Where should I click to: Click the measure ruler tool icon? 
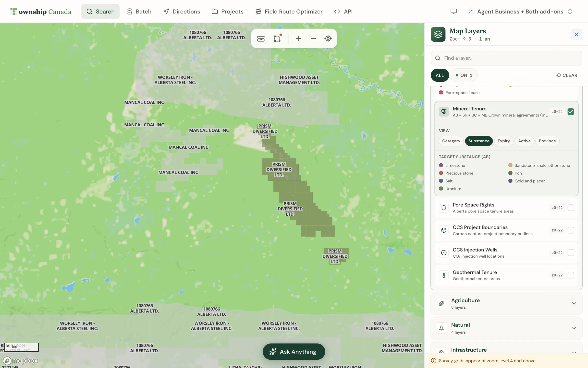261,39
